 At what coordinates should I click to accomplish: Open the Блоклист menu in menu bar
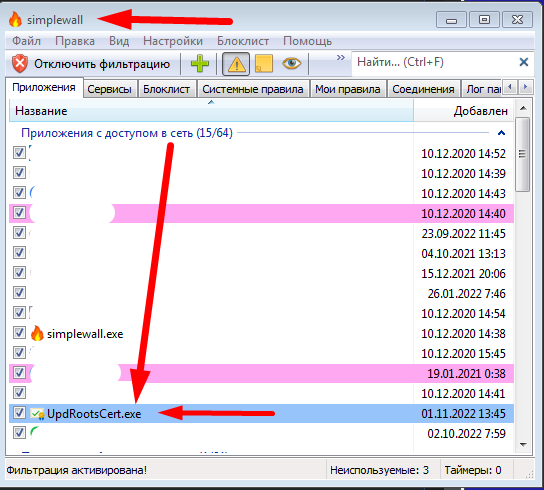pyautogui.click(x=243, y=41)
